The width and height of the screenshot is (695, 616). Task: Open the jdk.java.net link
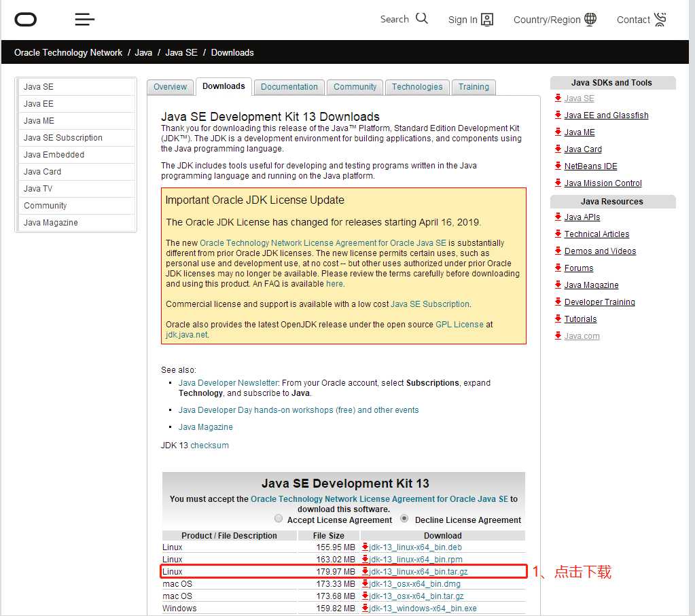pos(187,335)
